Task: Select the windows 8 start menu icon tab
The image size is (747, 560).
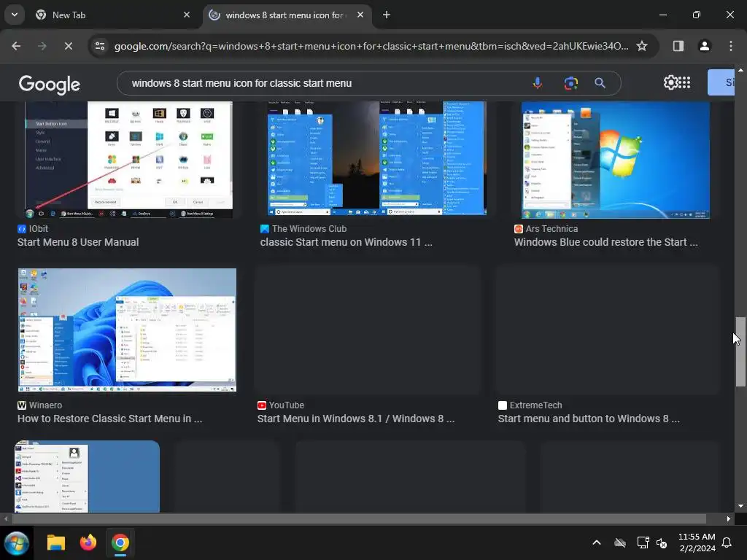Action: 286,15
